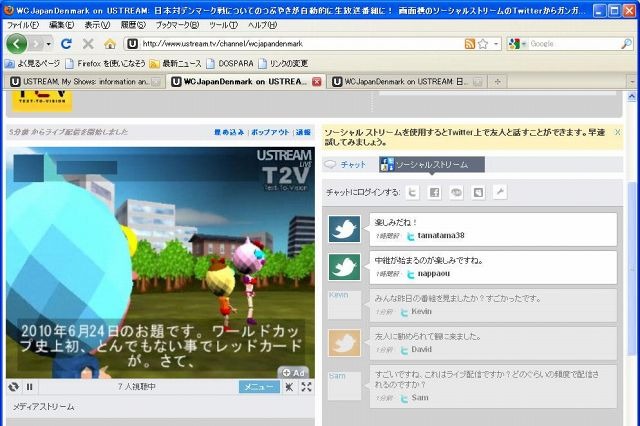Click the メニュー button on player

(x=259, y=386)
